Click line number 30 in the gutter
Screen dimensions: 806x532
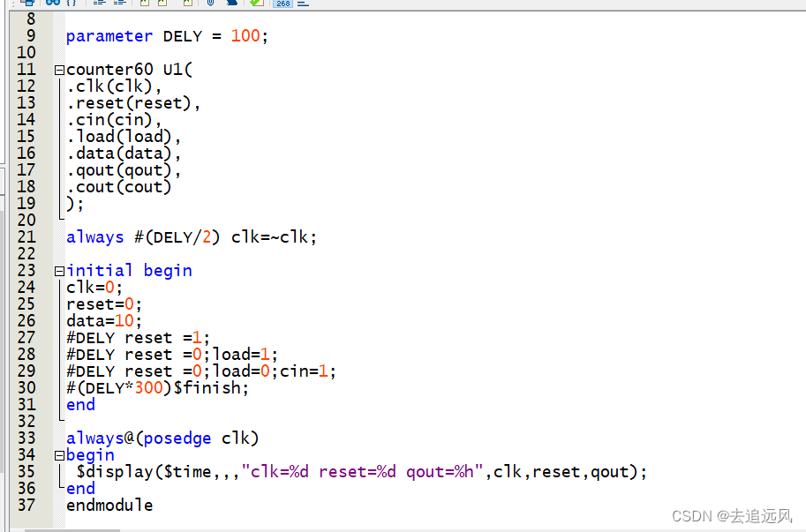(x=26, y=388)
